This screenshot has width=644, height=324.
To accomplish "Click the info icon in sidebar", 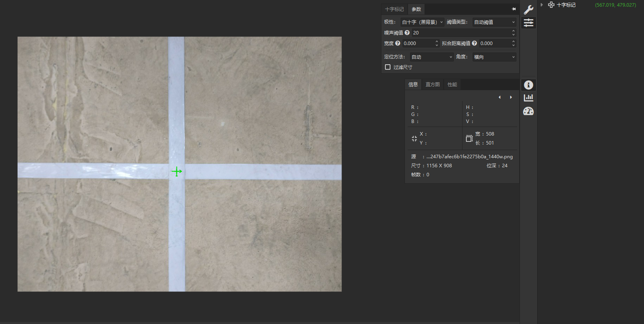I will coord(529,85).
